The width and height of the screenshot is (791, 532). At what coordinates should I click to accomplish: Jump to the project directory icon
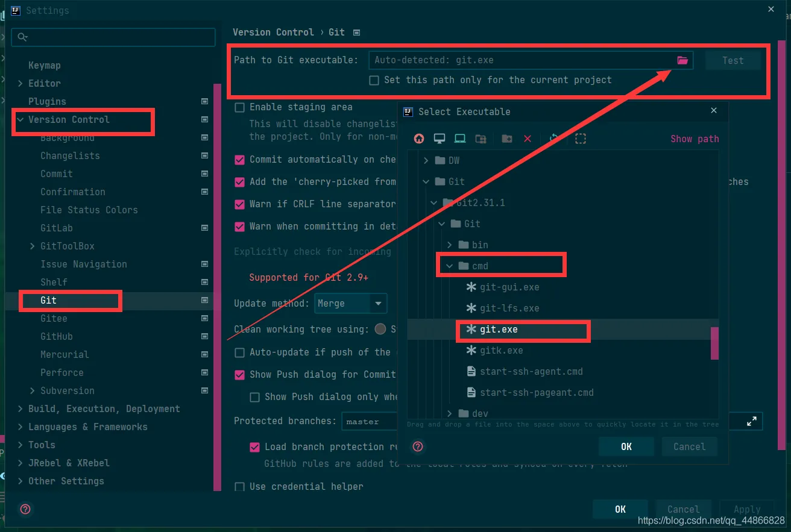[460, 139]
